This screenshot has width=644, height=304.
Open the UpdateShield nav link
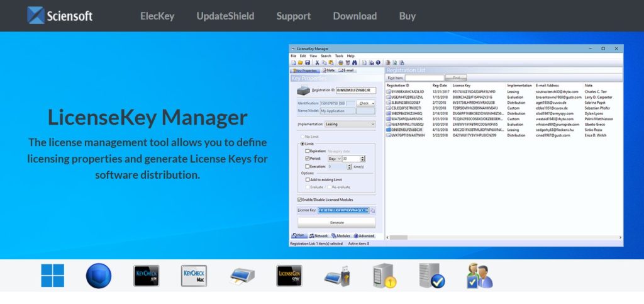click(225, 16)
